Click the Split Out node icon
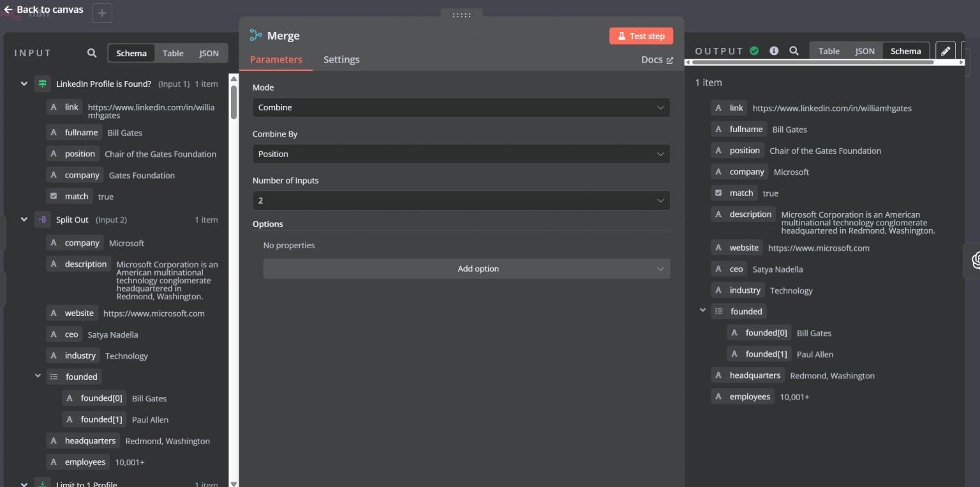 (x=42, y=220)
